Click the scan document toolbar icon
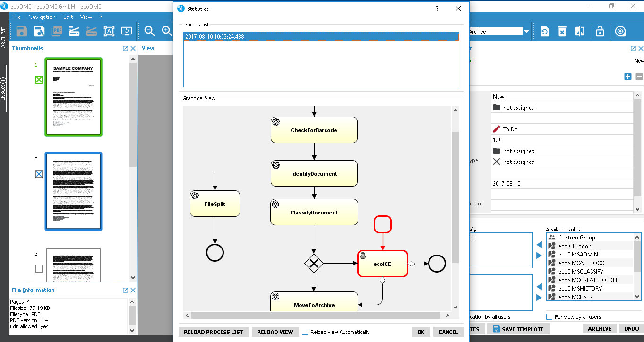 tap(74, 32)
